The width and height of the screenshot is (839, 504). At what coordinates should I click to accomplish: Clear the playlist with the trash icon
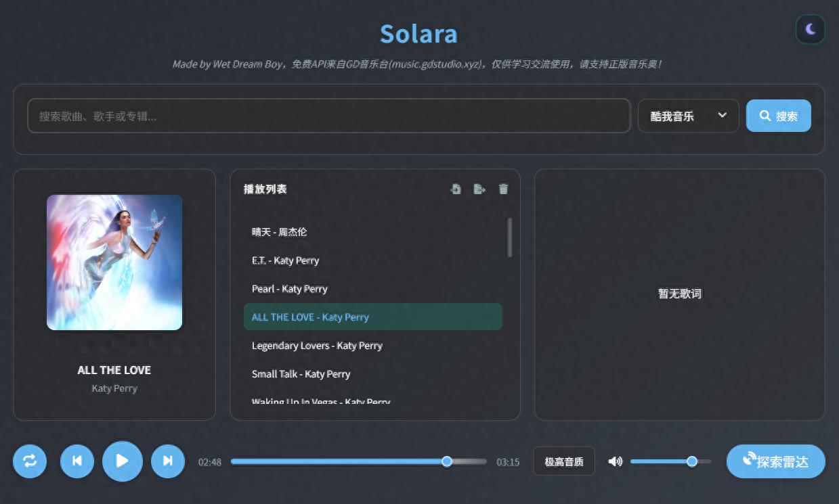click(502, 189)
